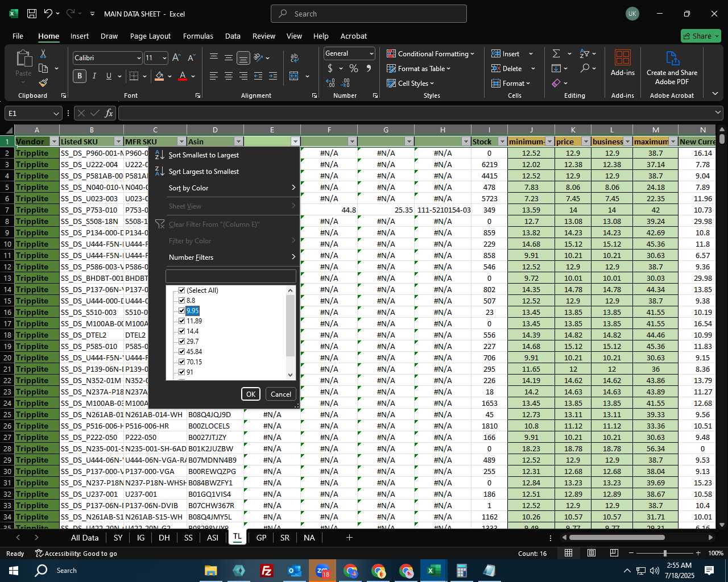Open the Formulas ribbon tab

pyautogui.click(x=198, y=36)
